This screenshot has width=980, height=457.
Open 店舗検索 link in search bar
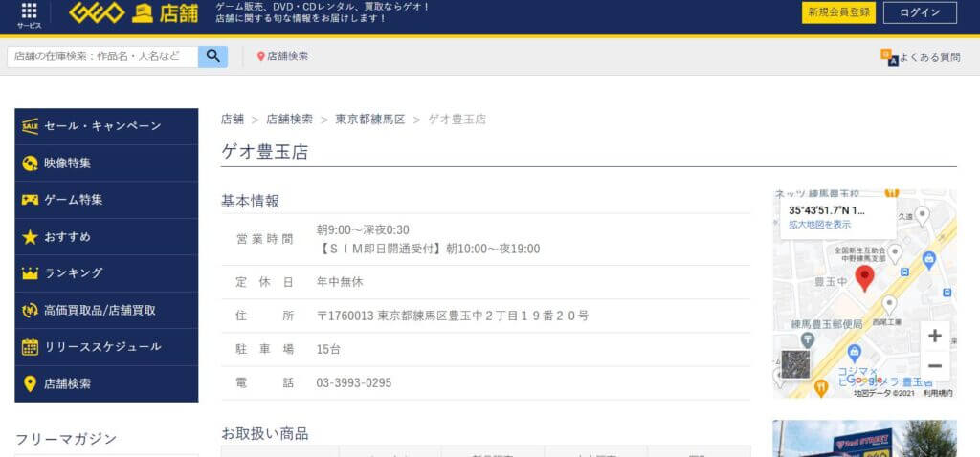tap(287, 56)
